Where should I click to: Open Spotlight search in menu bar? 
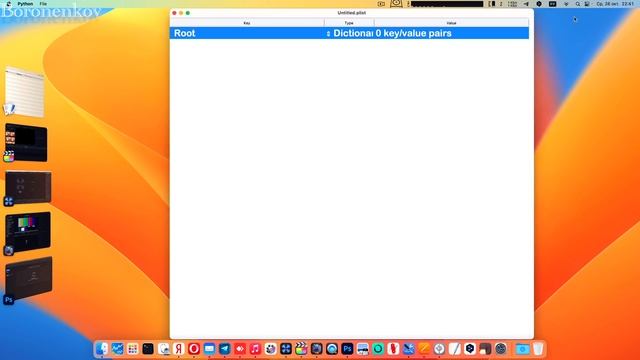(x=578, y=4)
